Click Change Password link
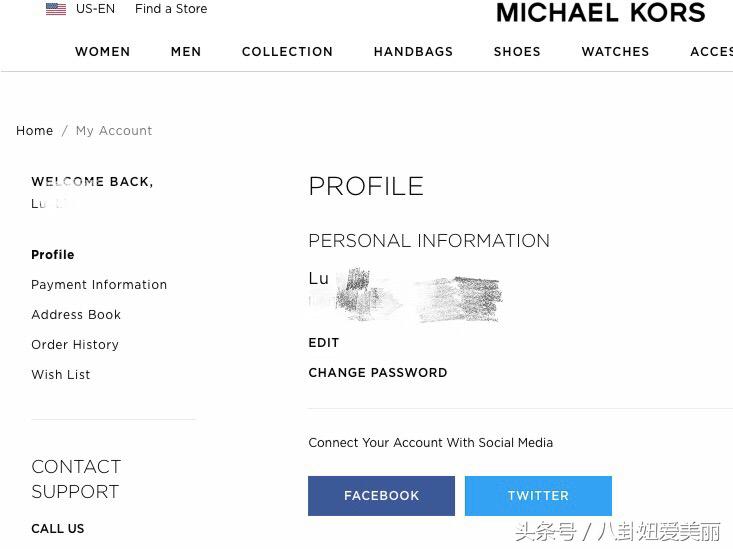The height and width of the screenshot is (549, 733). click(378, 373)
